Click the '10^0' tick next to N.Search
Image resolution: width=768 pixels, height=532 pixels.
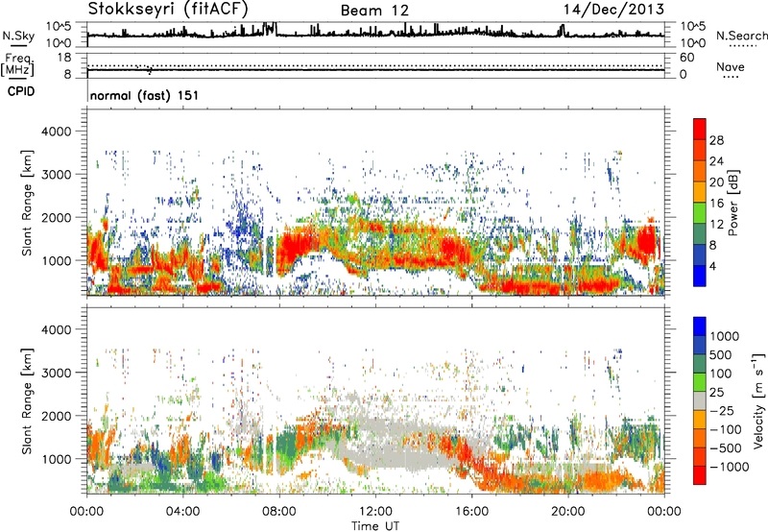(x=693, y=43)
